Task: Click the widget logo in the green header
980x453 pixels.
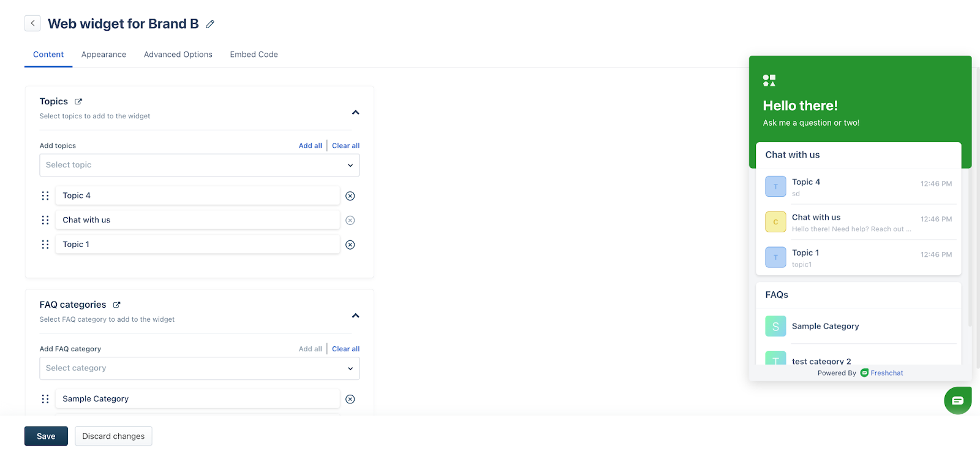Action: click(x=769, y=80)
